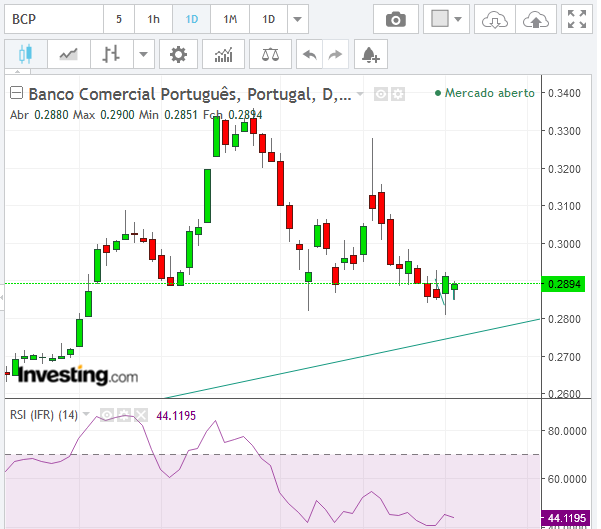Select the bars chart style icon
This screenshot has height=529, width=601.
pyautogui.click(x=112, y=54)
